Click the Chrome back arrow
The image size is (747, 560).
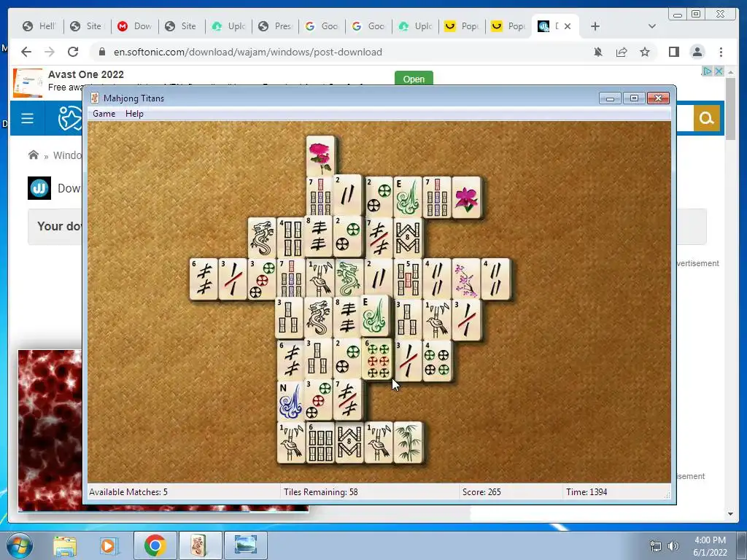[26, 52]
